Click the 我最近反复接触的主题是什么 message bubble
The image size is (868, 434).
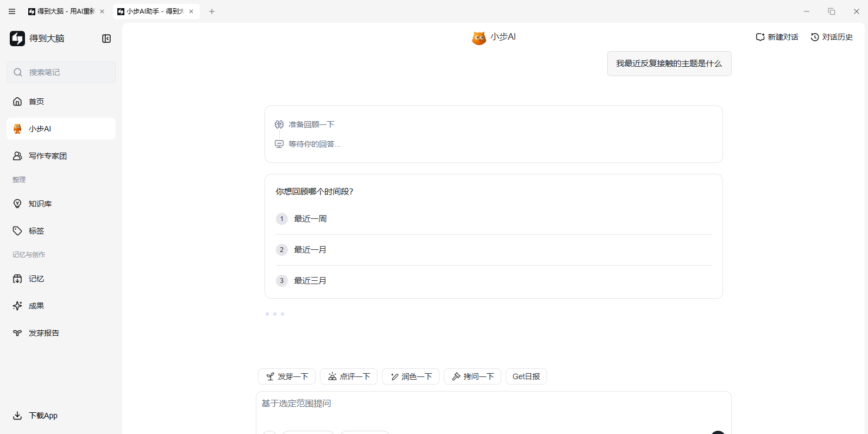point(669,64)
